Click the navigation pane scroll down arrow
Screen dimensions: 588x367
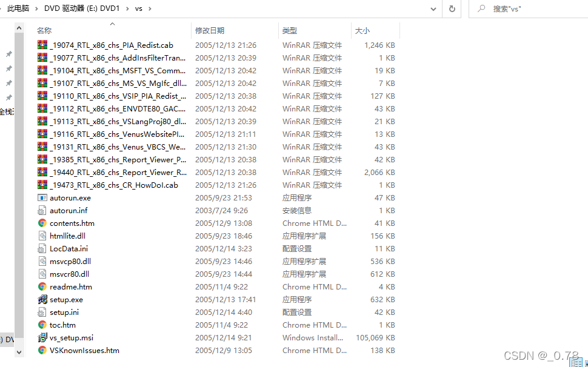pyautogui.click(x=19, y=352)
